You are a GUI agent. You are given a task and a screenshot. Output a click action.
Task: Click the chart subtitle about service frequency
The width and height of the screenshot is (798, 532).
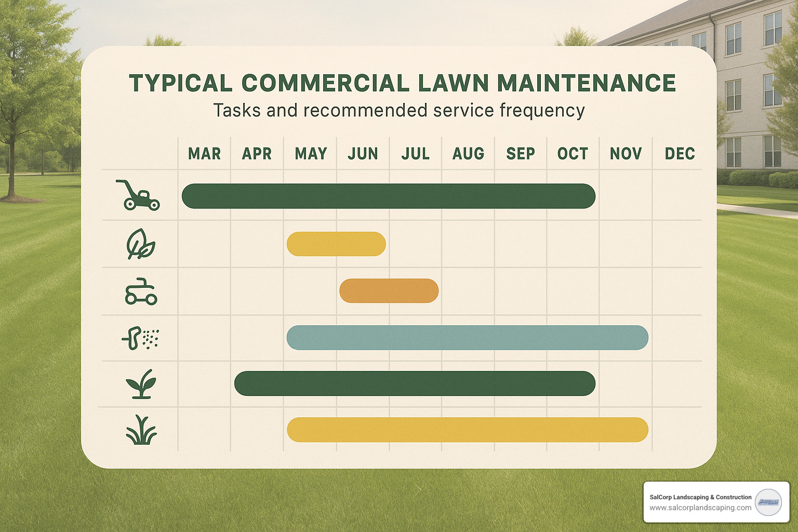399,110
